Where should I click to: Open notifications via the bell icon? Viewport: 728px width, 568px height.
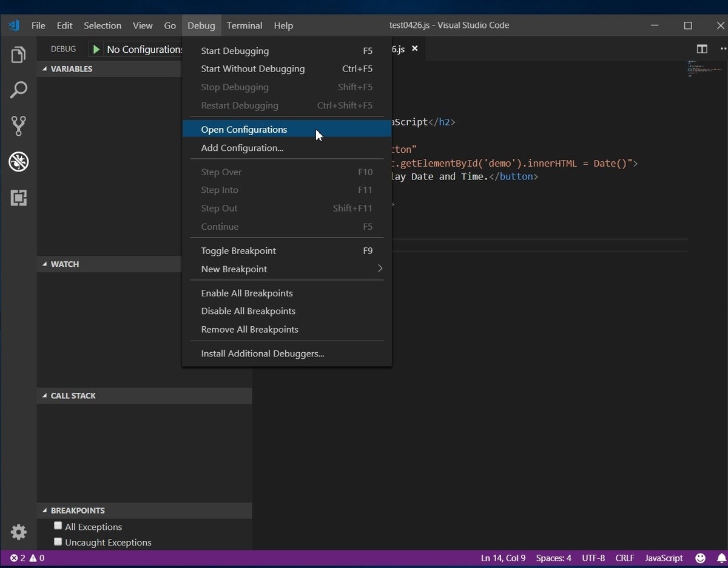pos(721,558)
